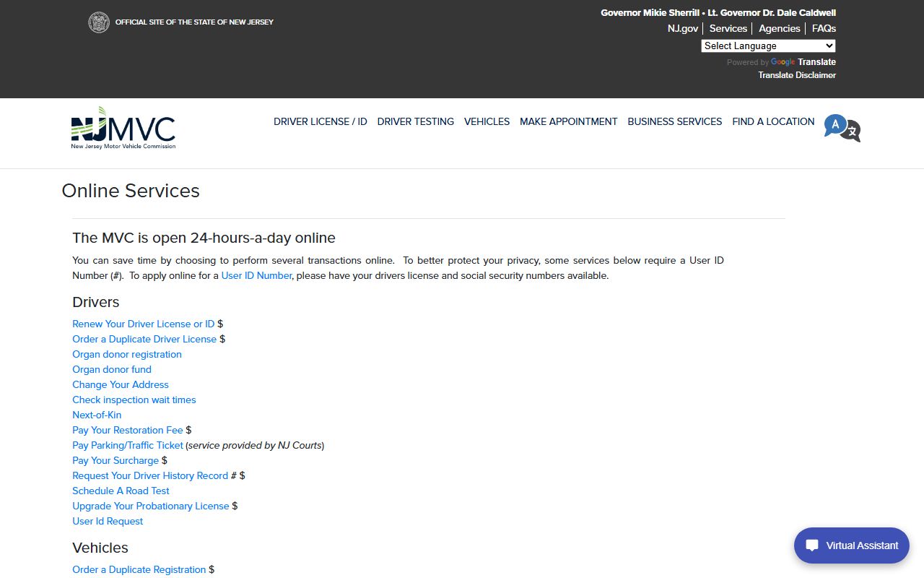Click the Drivers section heading
This screenshot has height=578, width=924.
[96, 302]
